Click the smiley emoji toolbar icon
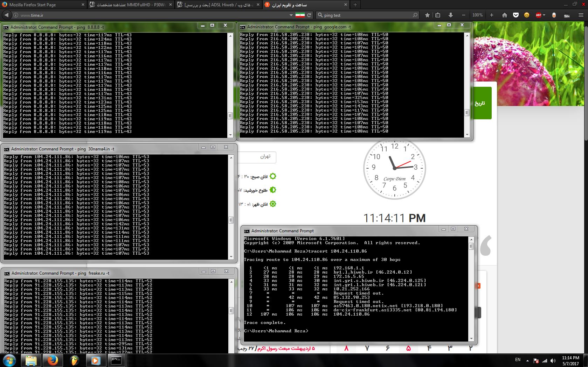 [x=527, y=15]
